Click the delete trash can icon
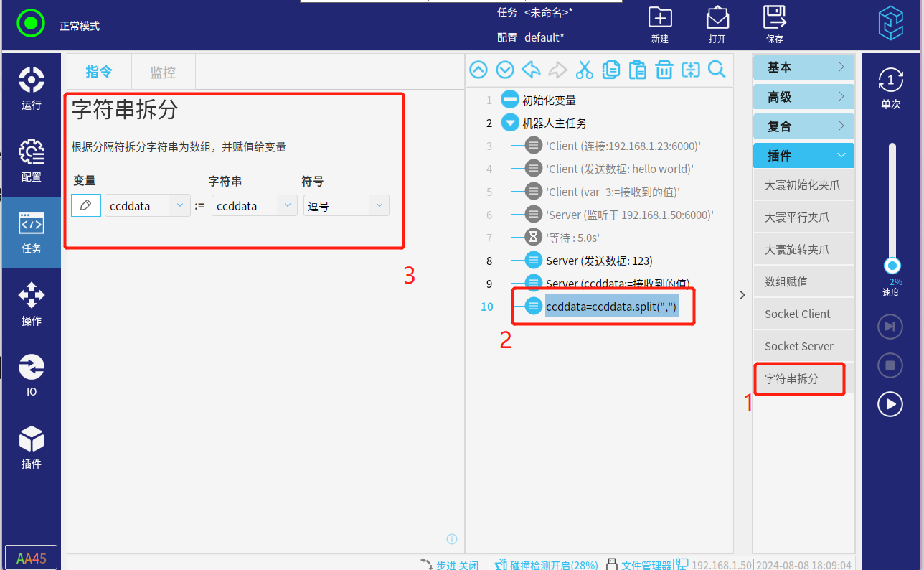The height and width of the screenshot is (570, 924). click(664, 70)
